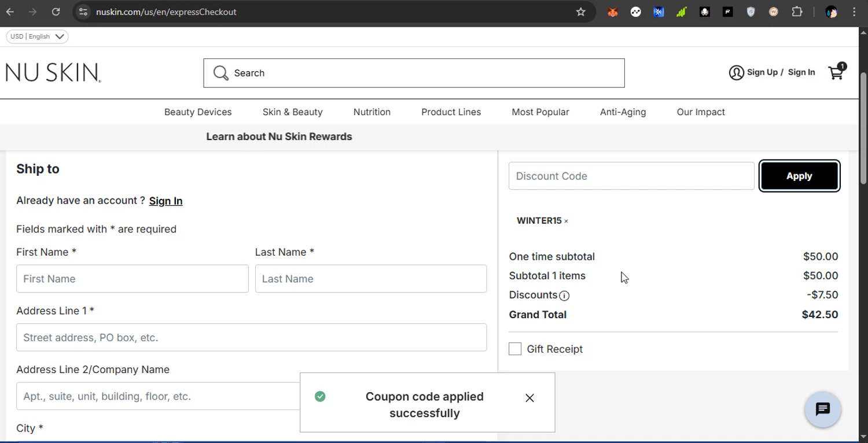Image resolution: width=868 pixels, height=443 pixels.
Task: Click the page vertical scrollbar thumb
Action: pos(863,127)
